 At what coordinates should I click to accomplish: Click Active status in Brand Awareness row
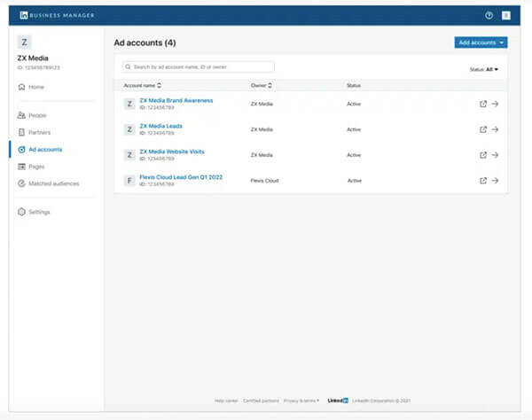[354, 104]
